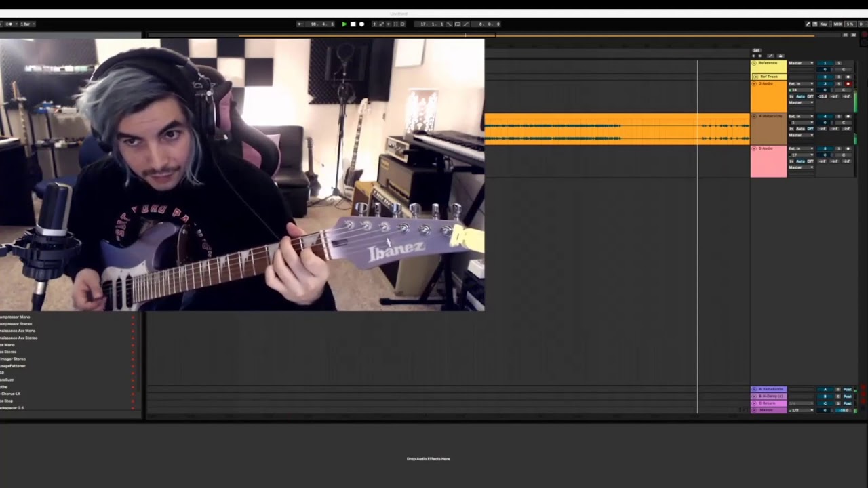This screenshot has height=488, width=868.
Task: Select the C Return track
Action: (x=769, y=403)
